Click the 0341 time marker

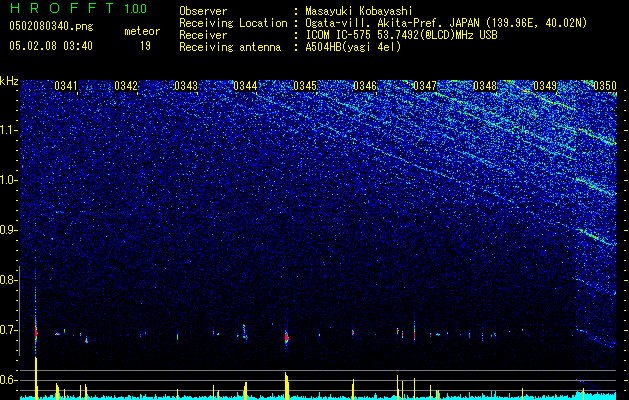(65, 86)
